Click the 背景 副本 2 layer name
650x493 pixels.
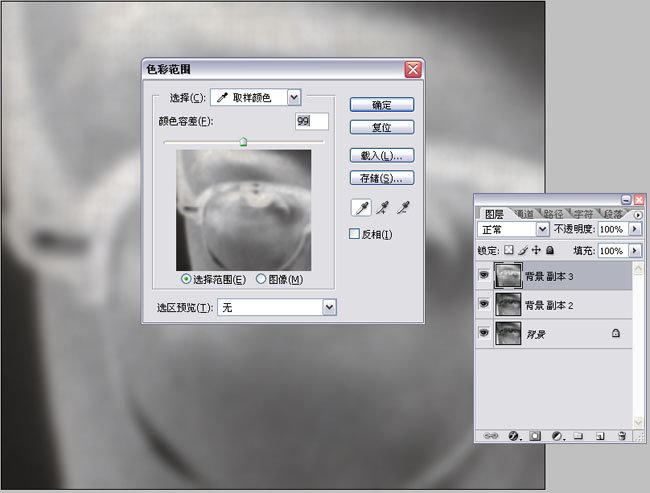coord(549,305)
